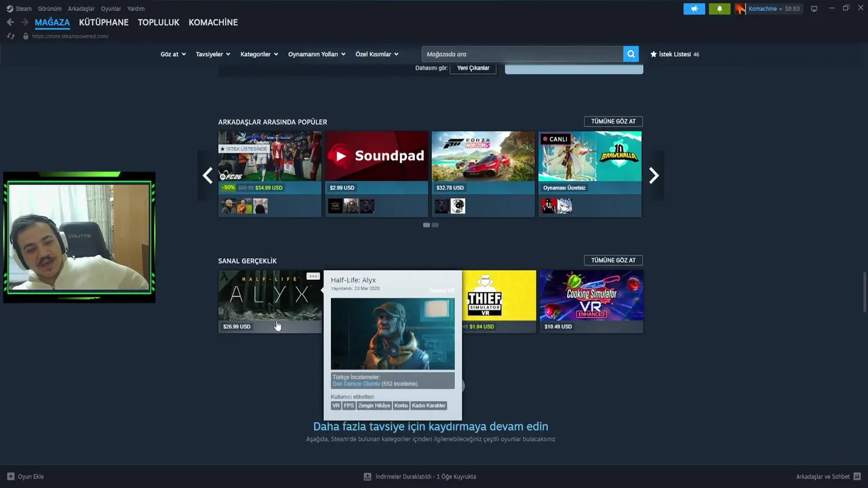Click the downloads icon beside İndirmeler Duraklatıldı
This screenshot has height=488, width=868.
pyautogui.click(x=368, y=476)
